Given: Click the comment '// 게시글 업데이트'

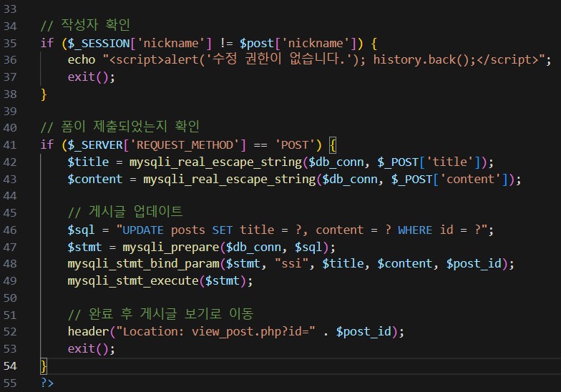Looking at the screenshot, I should click(125, 212).
